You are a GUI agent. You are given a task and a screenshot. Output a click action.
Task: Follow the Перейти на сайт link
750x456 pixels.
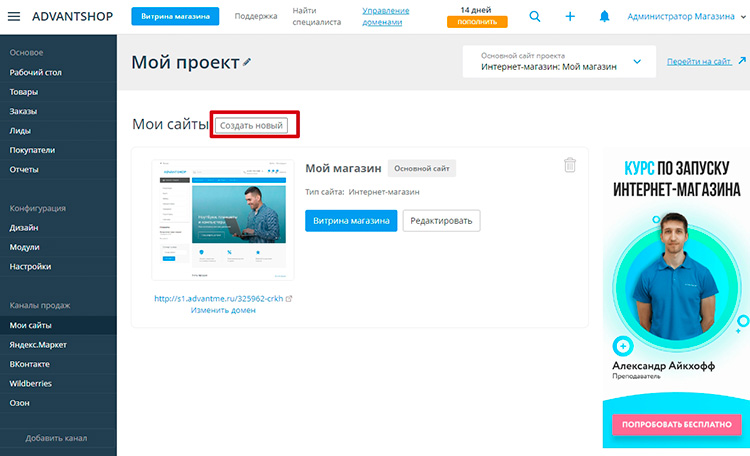click(699, 61)
